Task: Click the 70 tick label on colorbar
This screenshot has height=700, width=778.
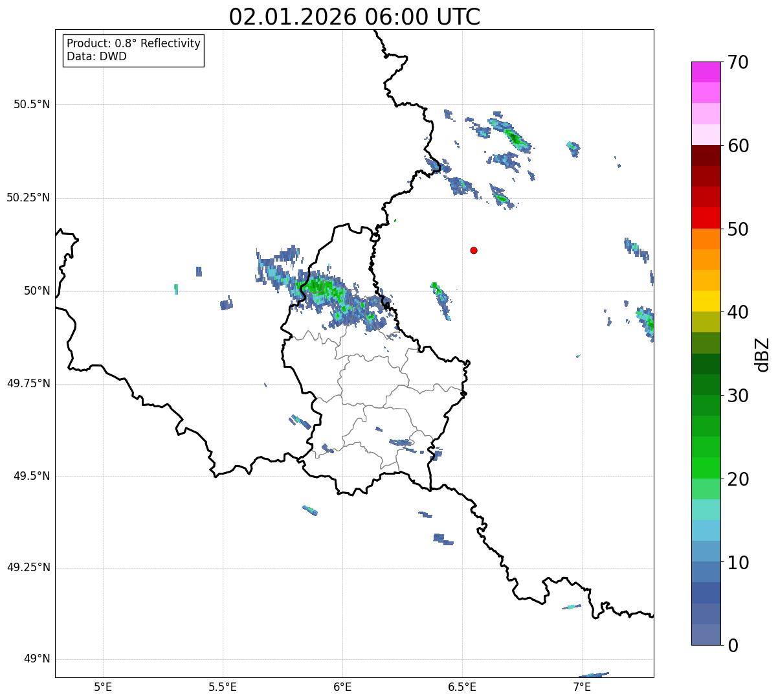Action: tap(738, 62)
